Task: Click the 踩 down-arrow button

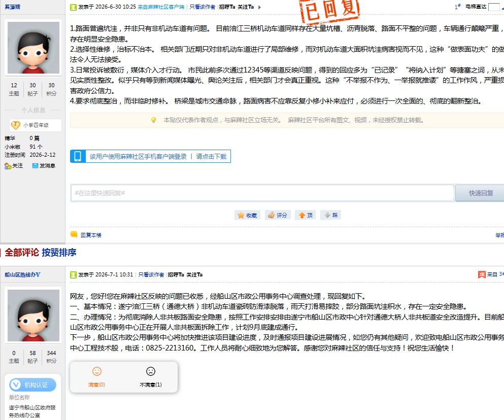Action: click(331, 215)
